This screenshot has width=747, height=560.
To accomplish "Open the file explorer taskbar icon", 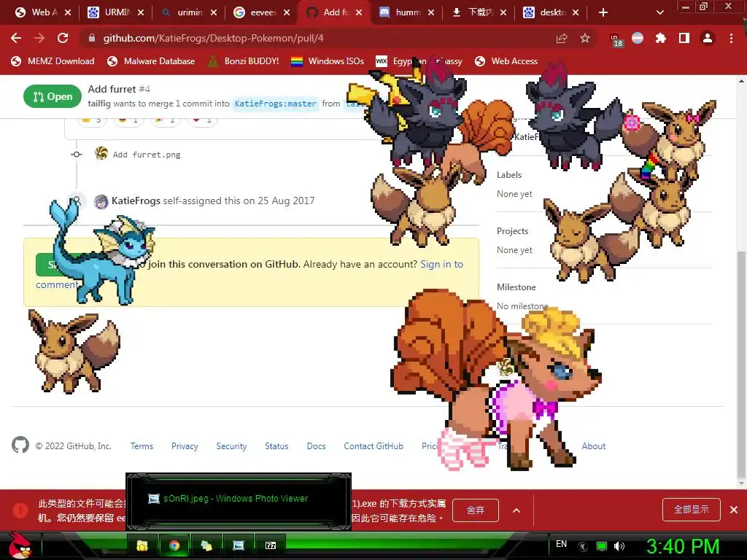I will coord(142,545).
